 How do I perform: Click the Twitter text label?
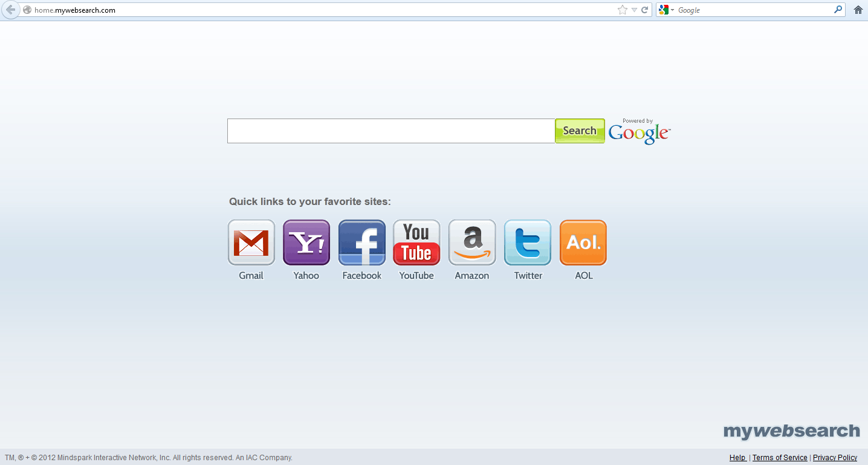528,276
